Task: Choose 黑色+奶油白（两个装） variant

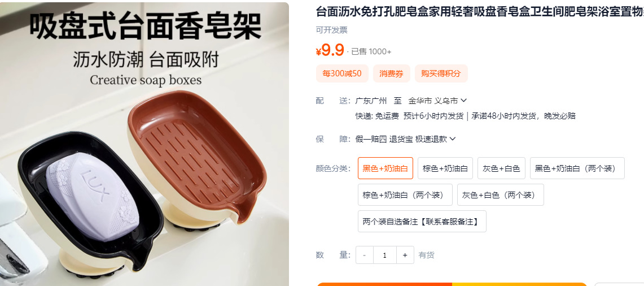Action: tap(577, 168)
